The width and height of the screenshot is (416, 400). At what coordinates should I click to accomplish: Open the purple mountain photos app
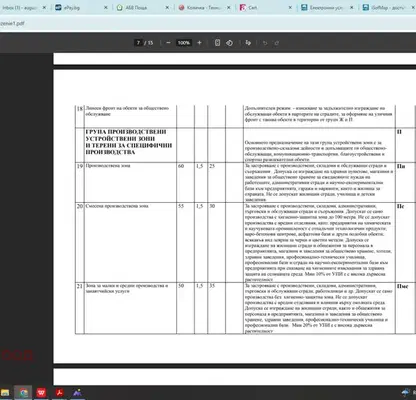tap(77, 393)
